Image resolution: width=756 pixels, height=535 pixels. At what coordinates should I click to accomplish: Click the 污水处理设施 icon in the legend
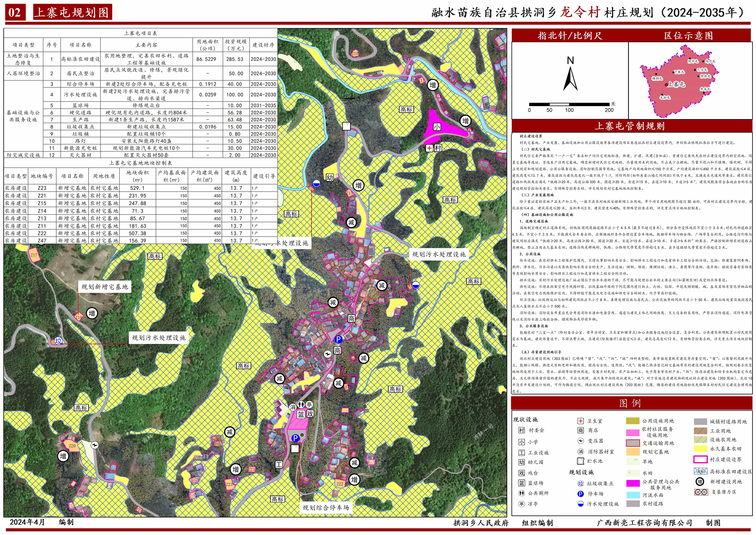coord(581,504)
